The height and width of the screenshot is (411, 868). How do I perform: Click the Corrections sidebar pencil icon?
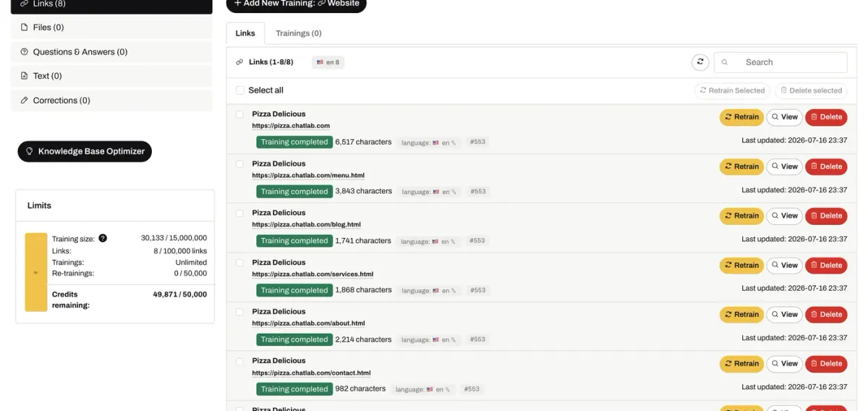click(x=25, y=101)
